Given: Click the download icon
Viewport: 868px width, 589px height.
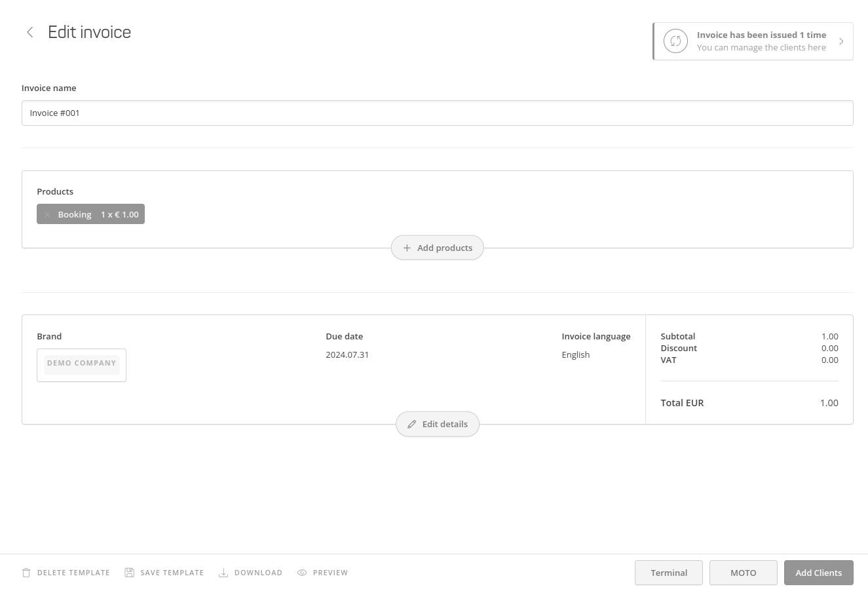Looking at the screenshot, I should [223, 572].
